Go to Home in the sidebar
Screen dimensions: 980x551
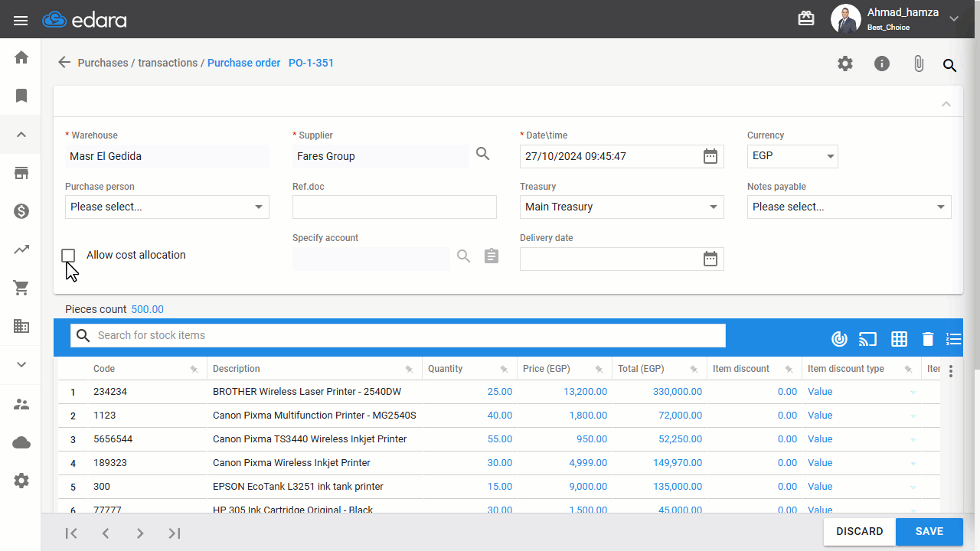21,57
